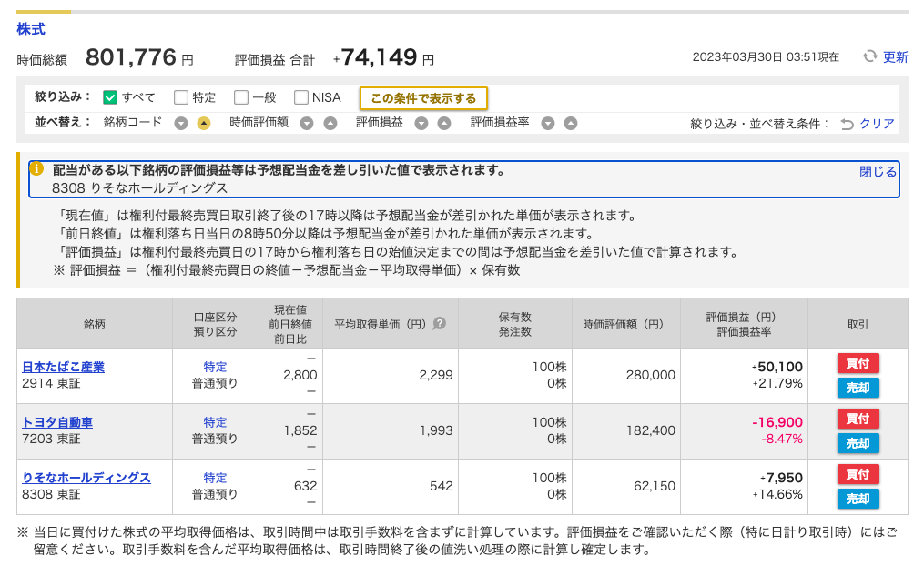The height and width of the screenshot is (566, 924).
Task: Click the 更新 link text
Action: point(895,57)
